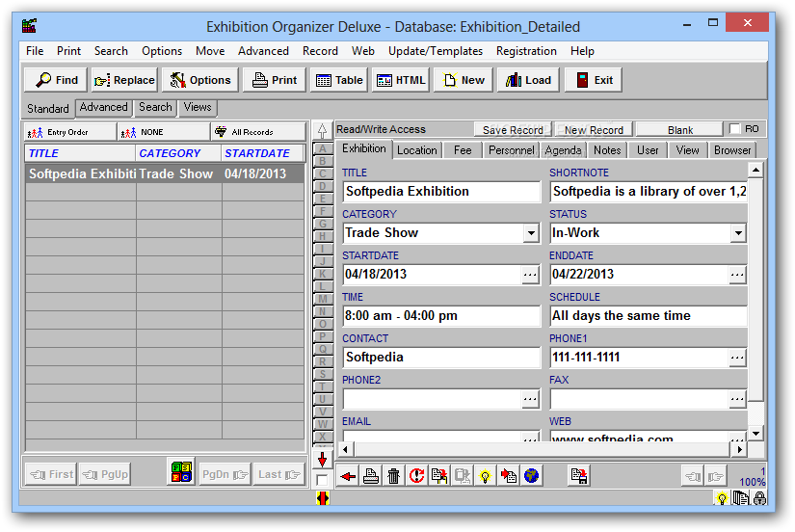Viewport: 795px width, 532px height.
Task: Click the Print toolbar button
Action: click(x=275, y=80)
